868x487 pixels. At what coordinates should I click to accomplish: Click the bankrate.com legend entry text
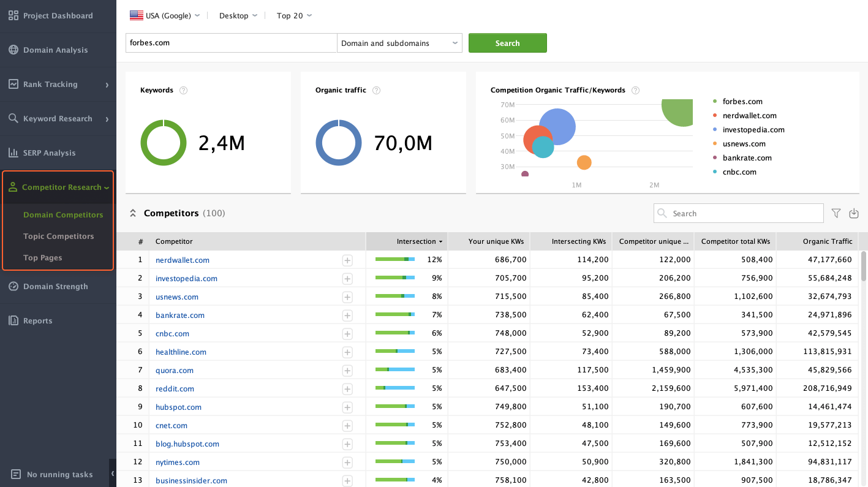tap(747, 158)
